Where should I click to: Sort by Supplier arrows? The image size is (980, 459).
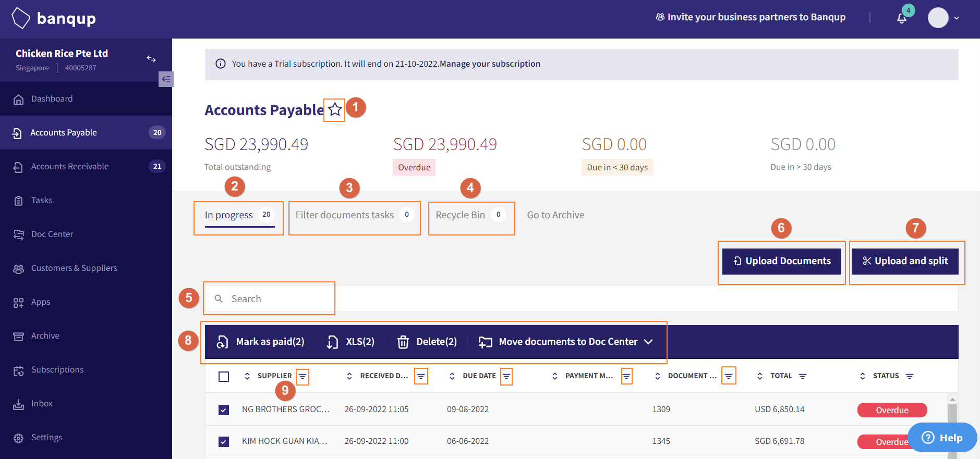(247, 376)
